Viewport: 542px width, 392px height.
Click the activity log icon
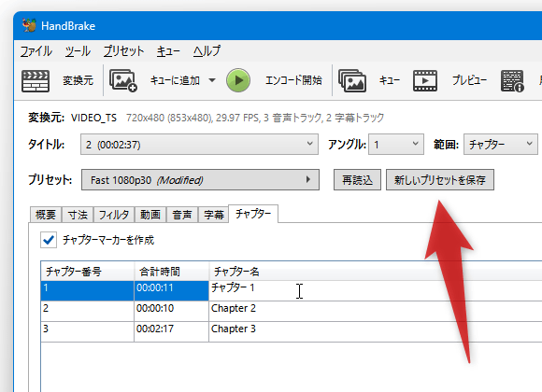pos(513,81)
